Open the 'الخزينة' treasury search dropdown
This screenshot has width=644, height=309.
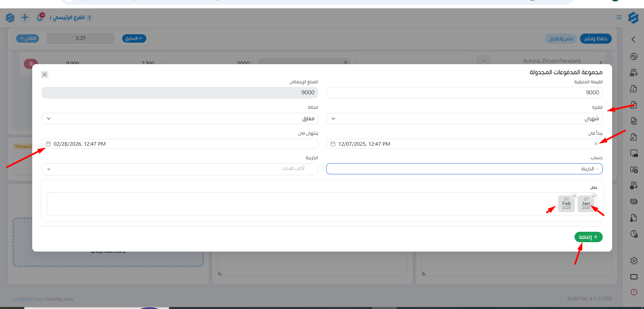180,169
